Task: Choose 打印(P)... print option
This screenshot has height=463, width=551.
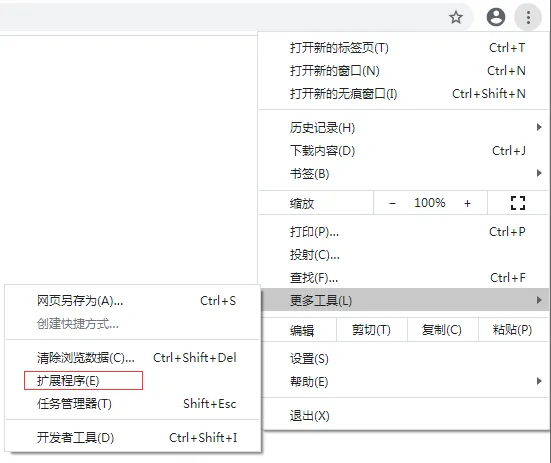Action: tap(403, 232)
